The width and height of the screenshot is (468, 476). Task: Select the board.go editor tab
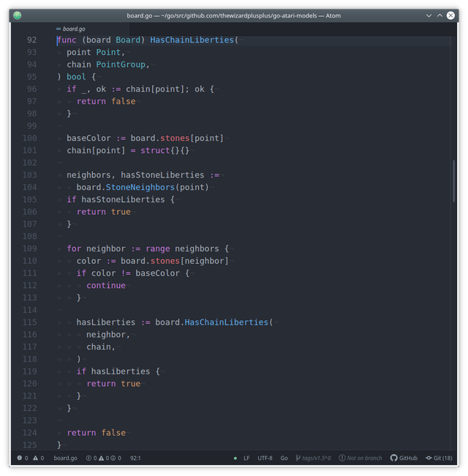71,29
